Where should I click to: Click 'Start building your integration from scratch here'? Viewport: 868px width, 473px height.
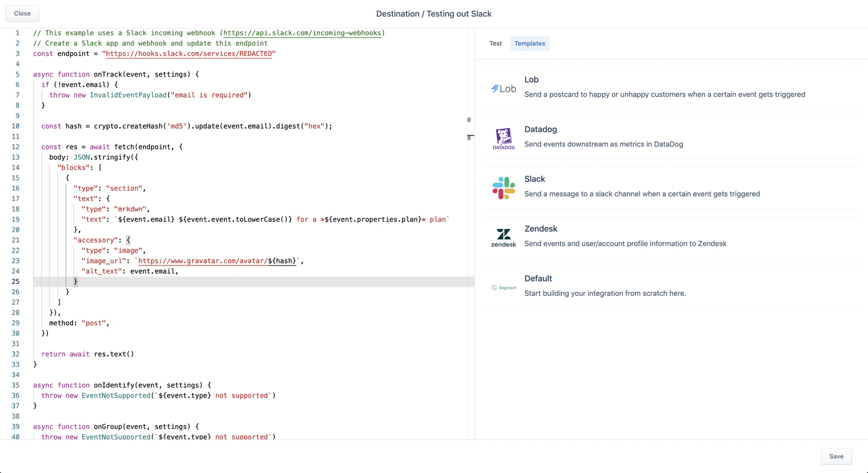(x=605, y=293)
